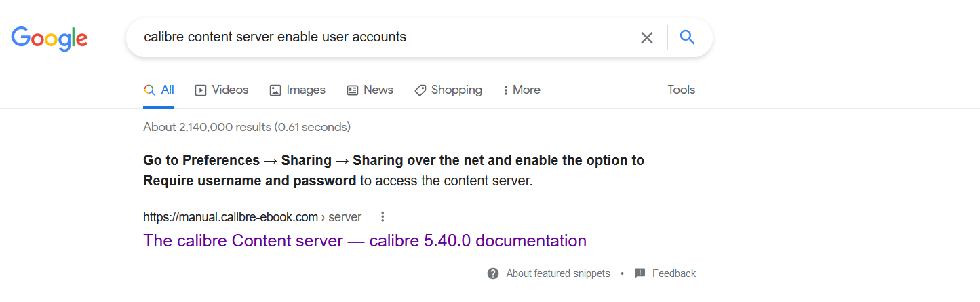Expand the More search categories menu
980x302 pixels.
point(522,90)
